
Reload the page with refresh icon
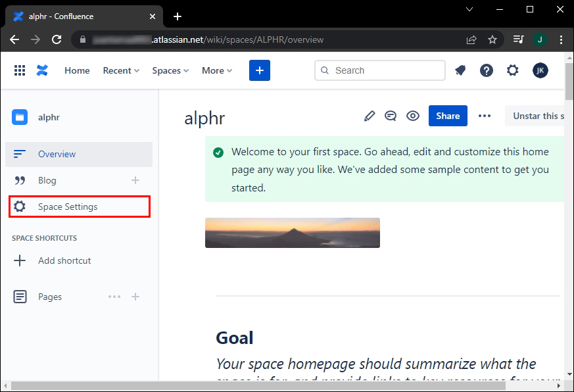(x=57, y=39)
